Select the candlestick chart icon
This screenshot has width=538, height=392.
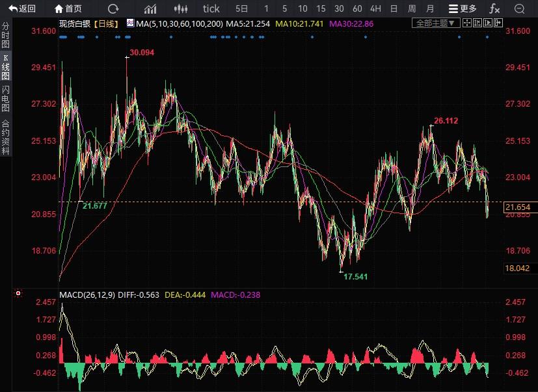[182, 8]
